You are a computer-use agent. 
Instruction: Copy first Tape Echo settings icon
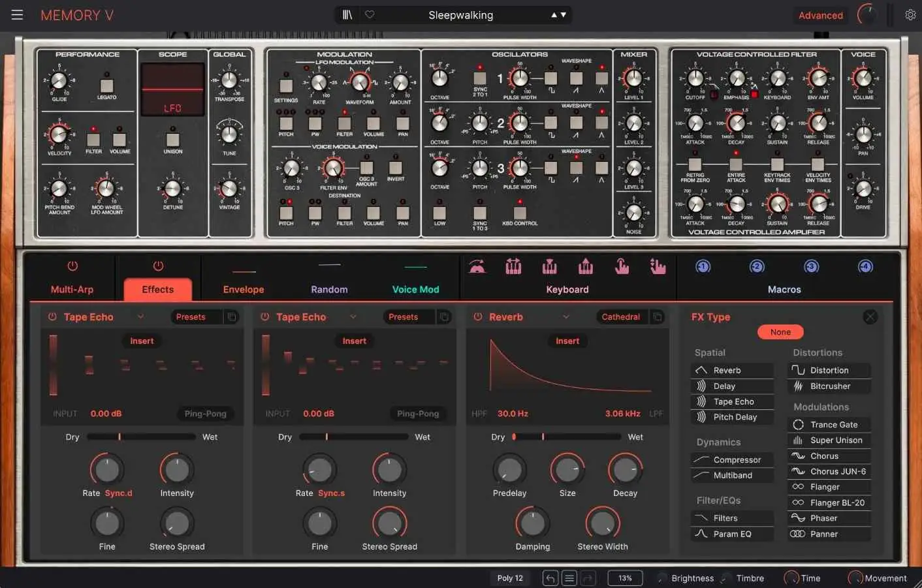coord(232,317)
